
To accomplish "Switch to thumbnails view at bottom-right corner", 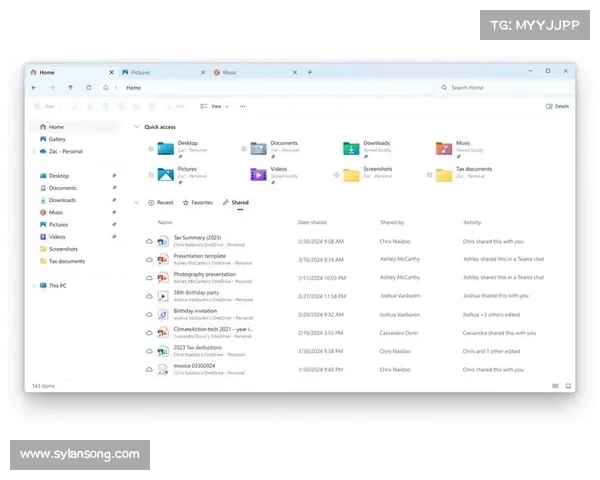I will [x=568, y=385].
